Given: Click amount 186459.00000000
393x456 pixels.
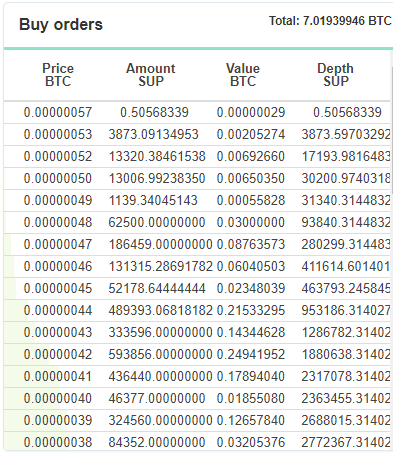Looking at the screenshot, I should tap(161, 244).
